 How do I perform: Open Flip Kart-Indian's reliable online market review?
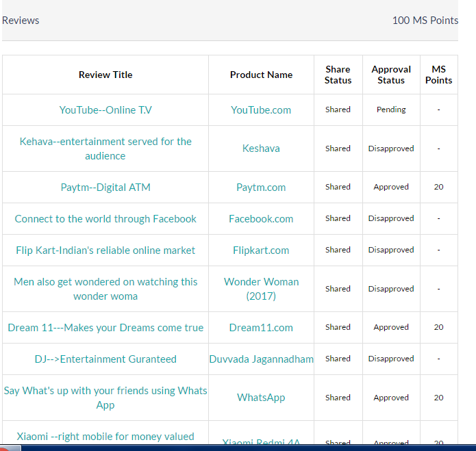[105, 250]
